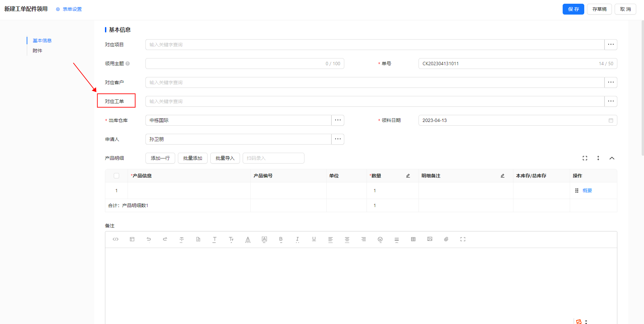Image resolution: width=644 pixels, height=324 pixels.
Task: Collapse the product details section
Action: (x=612, y=158)
